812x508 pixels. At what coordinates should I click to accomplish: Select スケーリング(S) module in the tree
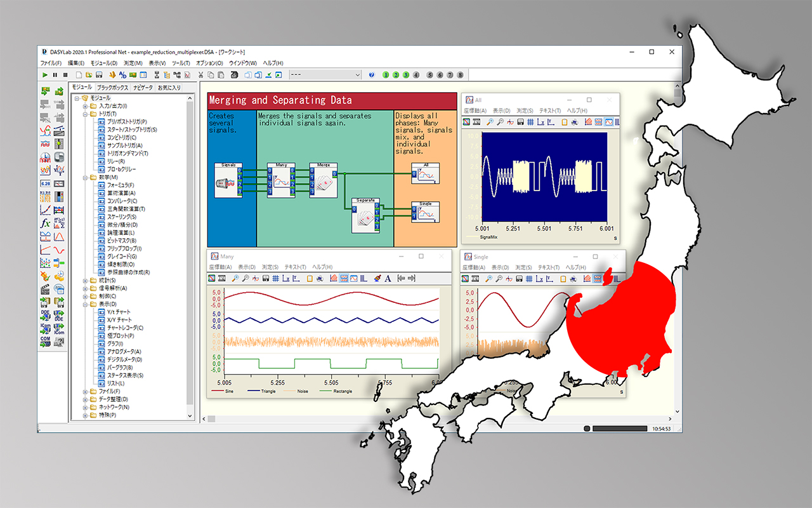[x=122, y=217]
